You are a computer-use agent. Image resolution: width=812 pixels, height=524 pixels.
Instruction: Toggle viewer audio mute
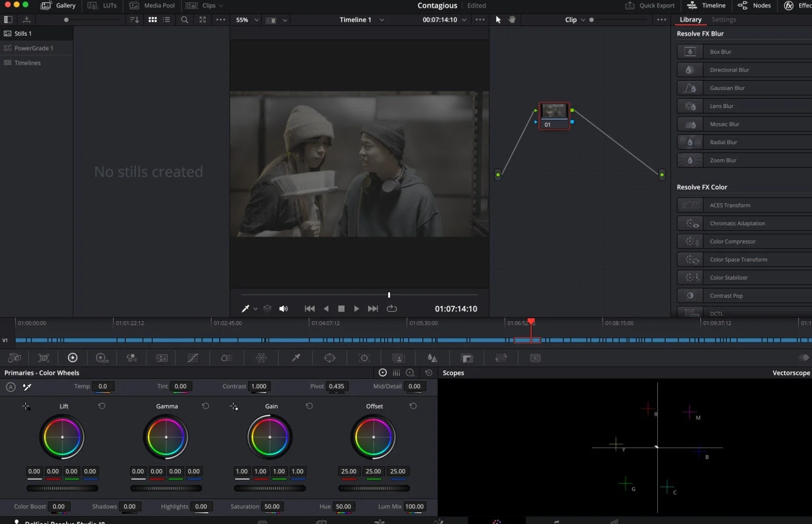[284, 308]
